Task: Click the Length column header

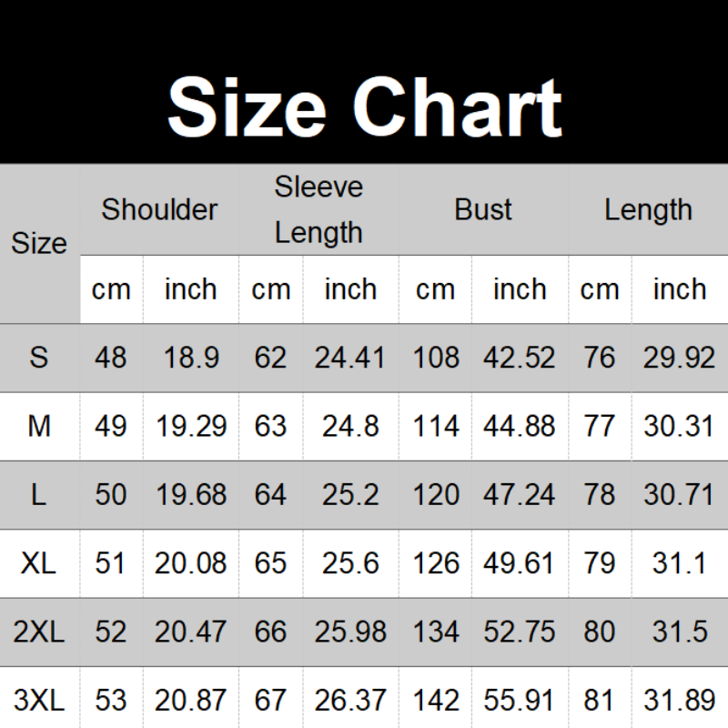Action: tap(648, 210)
